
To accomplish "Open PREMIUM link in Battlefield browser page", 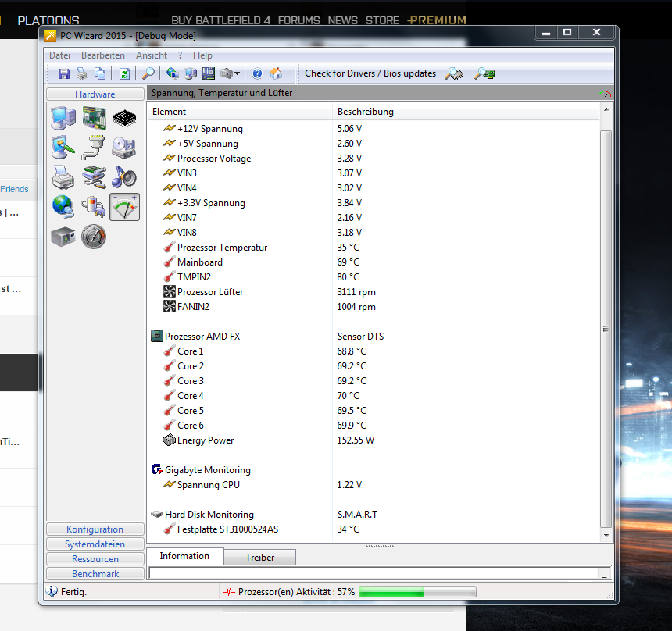I will pos(437,20).
